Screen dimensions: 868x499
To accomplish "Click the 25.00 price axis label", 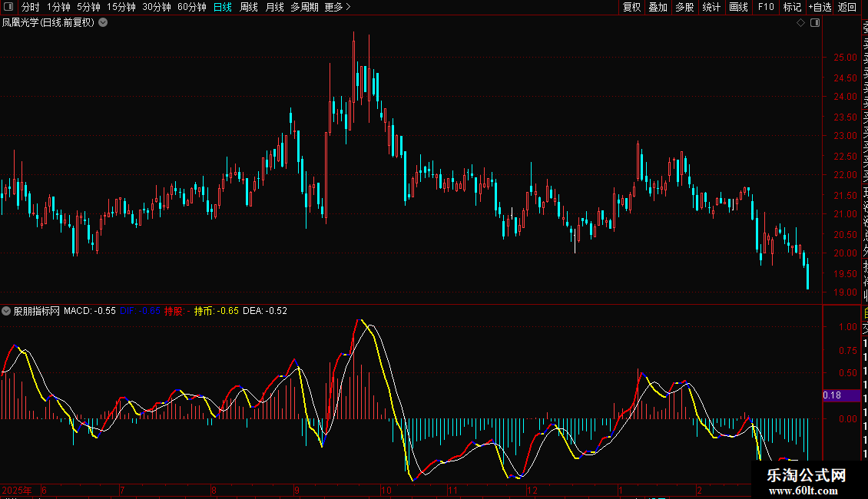I will (845, 57).
